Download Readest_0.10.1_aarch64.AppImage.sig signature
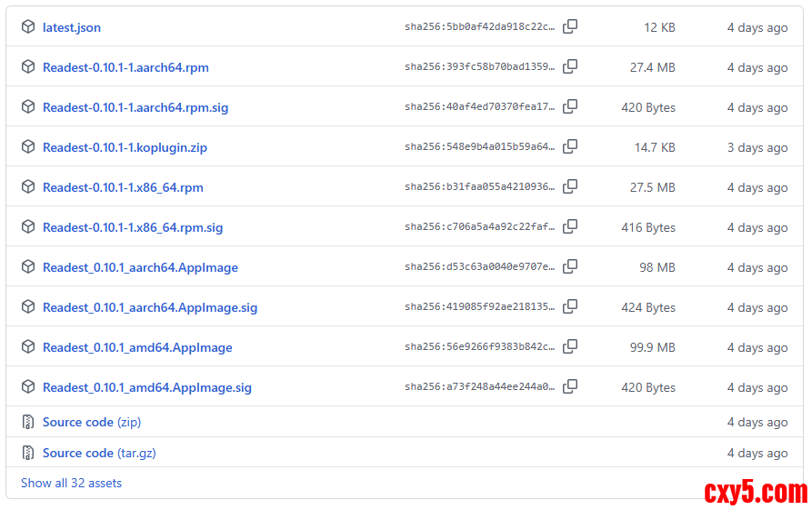 tap(150, 307)
